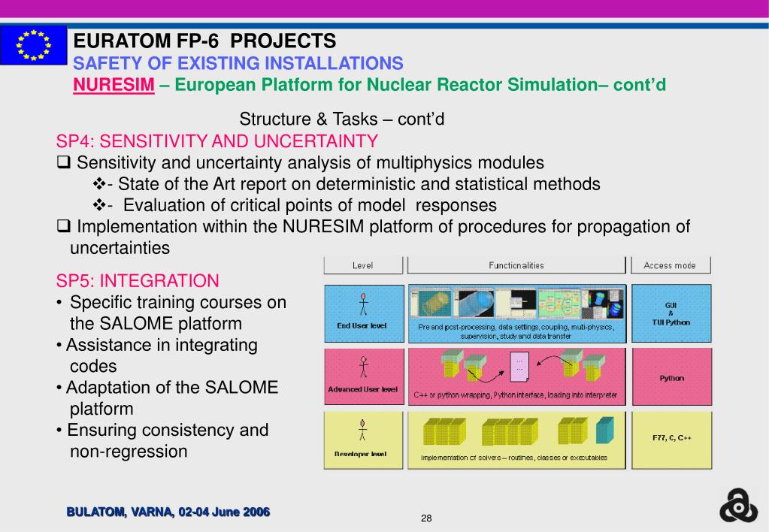
Task: Click 'C++ or python wrapping' caption
Action: click(x=516, y=395)
